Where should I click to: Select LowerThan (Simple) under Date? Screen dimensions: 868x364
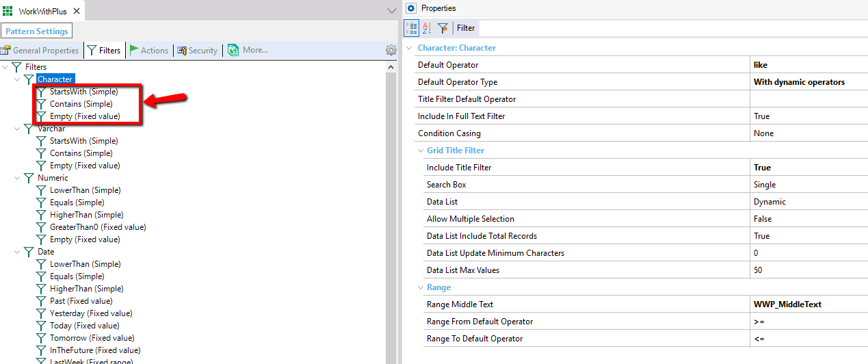pos(84,264)
